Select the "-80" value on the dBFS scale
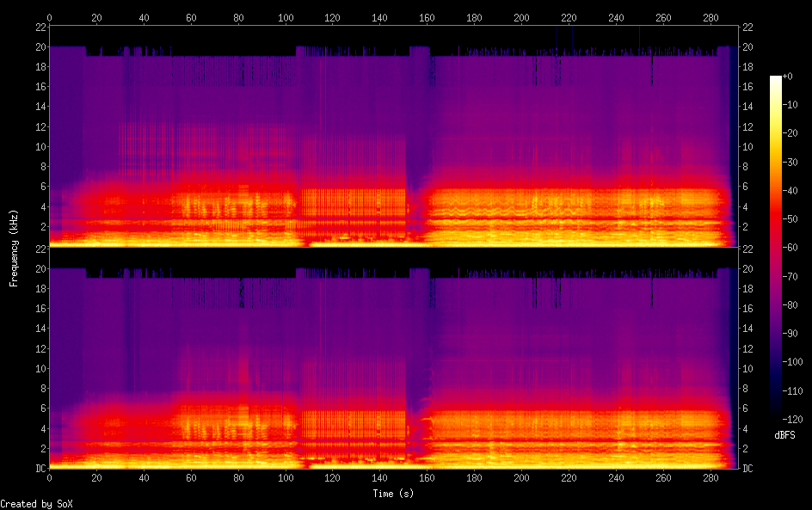This screenshot has width=812, height=510. [790, 305]
